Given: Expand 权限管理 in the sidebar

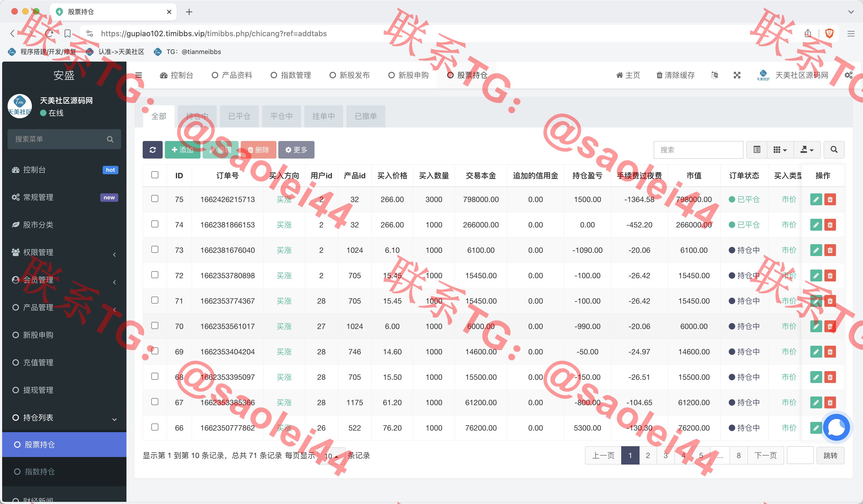Looking at the screenshot, I should tap(64, 252).
